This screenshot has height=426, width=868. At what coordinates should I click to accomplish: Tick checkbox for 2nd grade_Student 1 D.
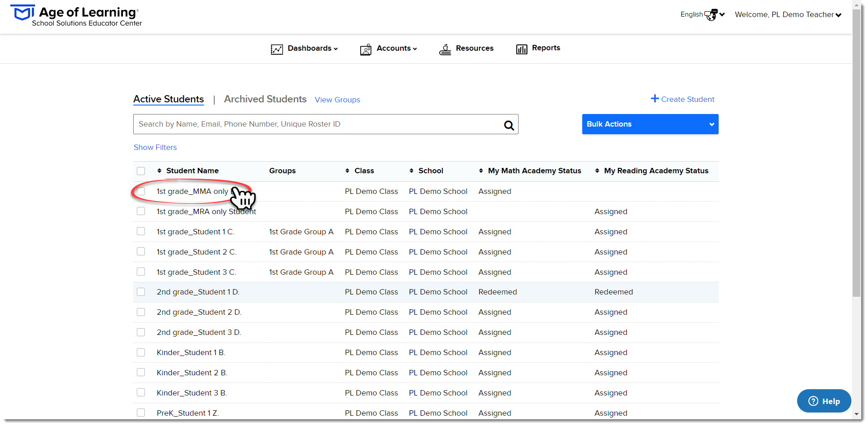pyautogui.click(x=141, y=292)
